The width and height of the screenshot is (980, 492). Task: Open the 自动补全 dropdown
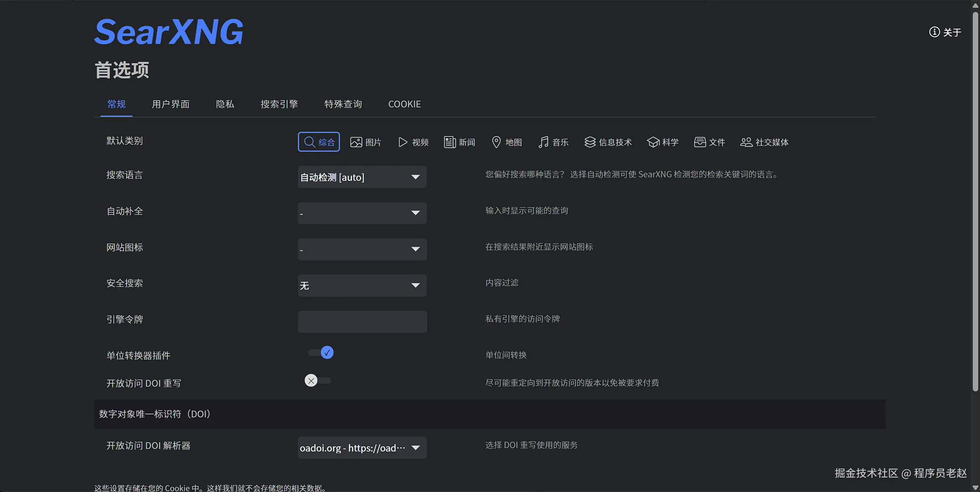click(x=362, y=213)
